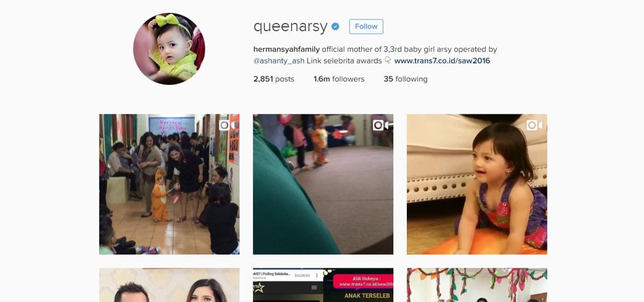Open the www.trans7.co.id/saw2016 link
Image resolution: width=644 pixels, height=302 pixels.
pos(442,61)
